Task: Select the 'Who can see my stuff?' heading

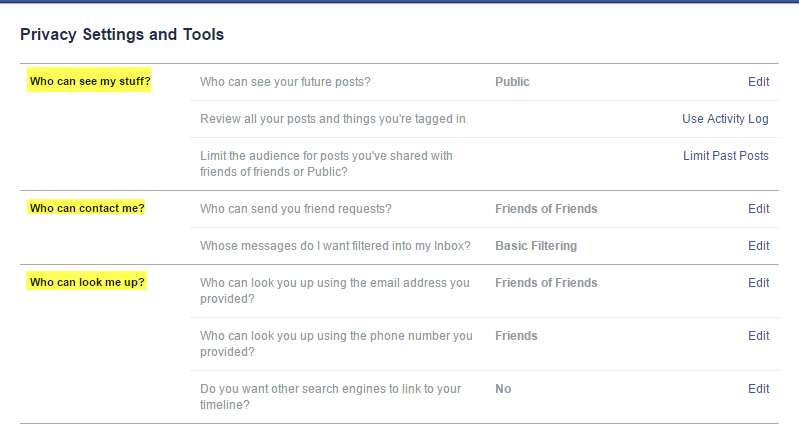Action: point(90,81)
